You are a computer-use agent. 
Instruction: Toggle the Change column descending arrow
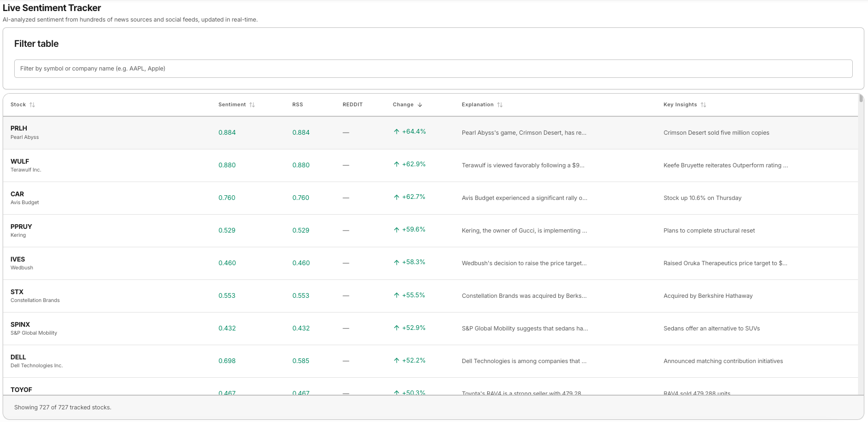click(420, 105)
